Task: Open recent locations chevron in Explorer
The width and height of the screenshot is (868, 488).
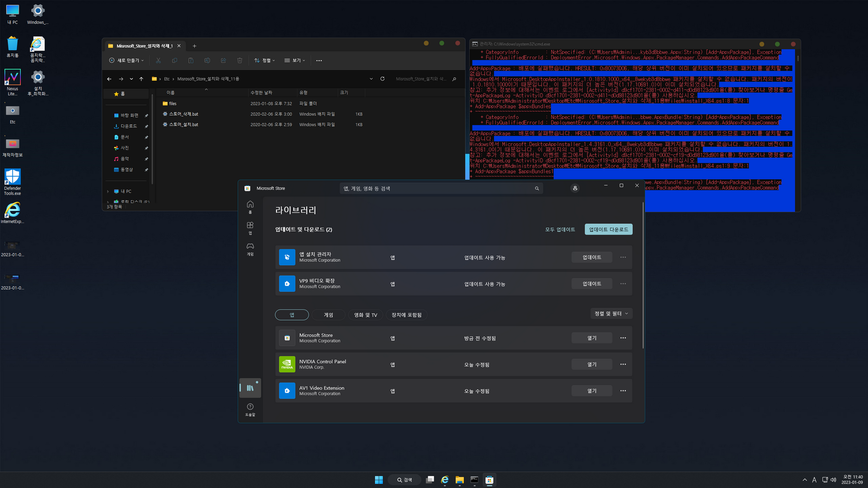Action: click(x=131, y=79)
